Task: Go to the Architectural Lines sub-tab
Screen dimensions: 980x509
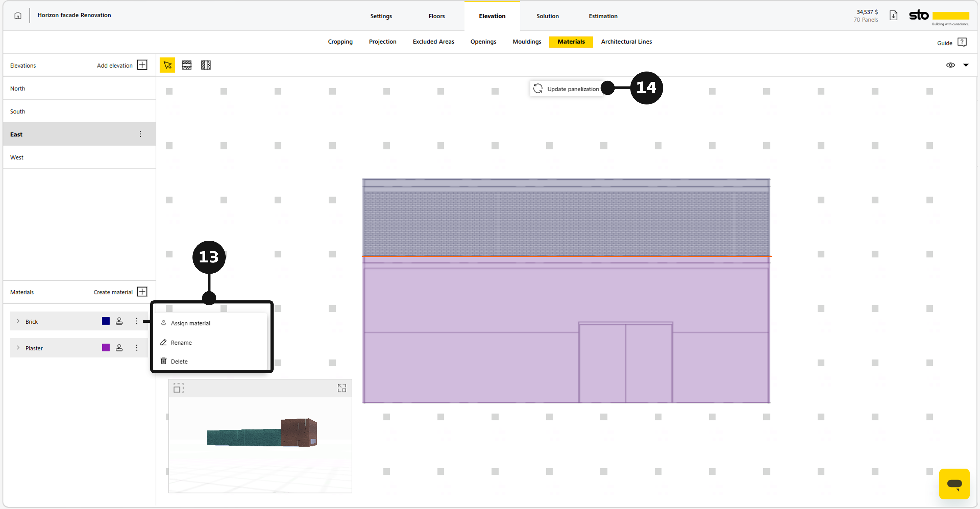Action: coord(626,42)
